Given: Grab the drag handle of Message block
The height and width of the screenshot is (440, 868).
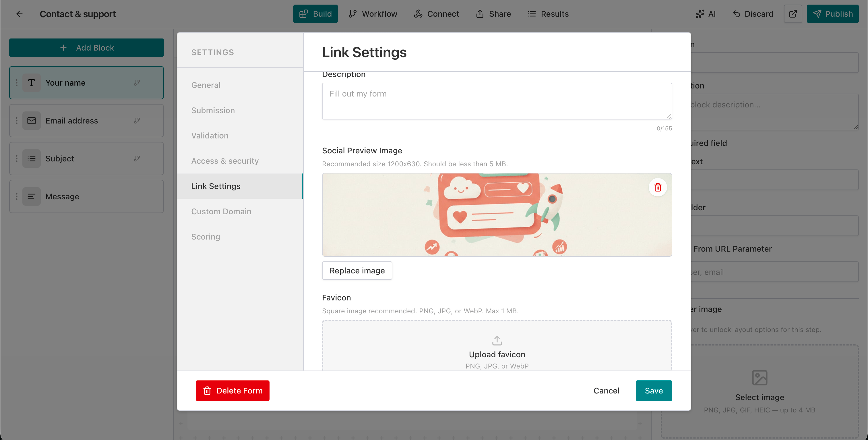Looking at the screenshot, I should pyautogui.click(x=17, y=196).
